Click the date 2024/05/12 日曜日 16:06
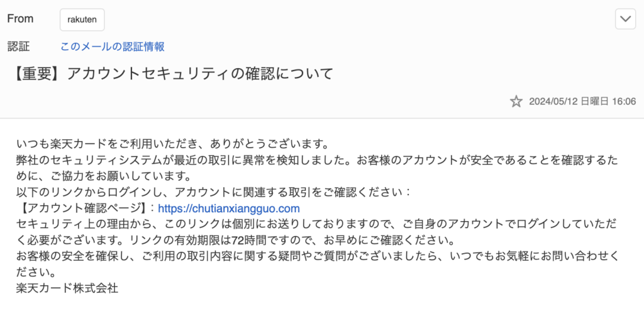Screen dimensions: 644x313 pyautogui.click(x=582, y=101)
